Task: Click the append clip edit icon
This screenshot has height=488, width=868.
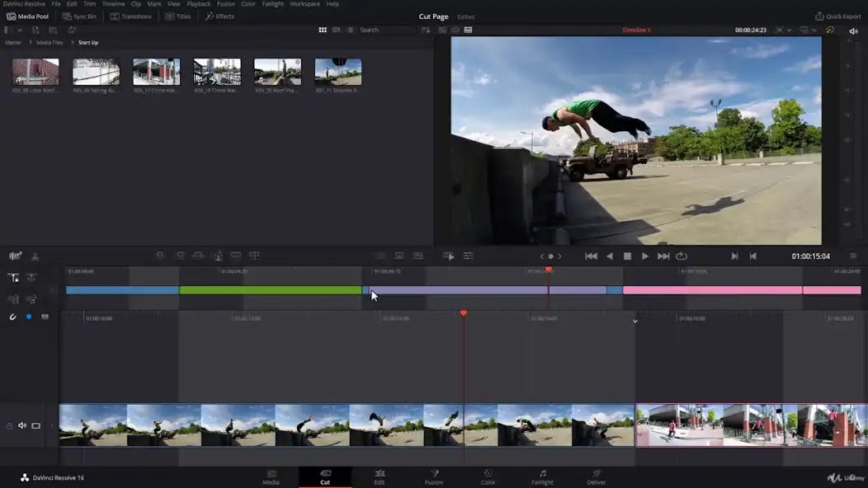Action: click(181, 256)
